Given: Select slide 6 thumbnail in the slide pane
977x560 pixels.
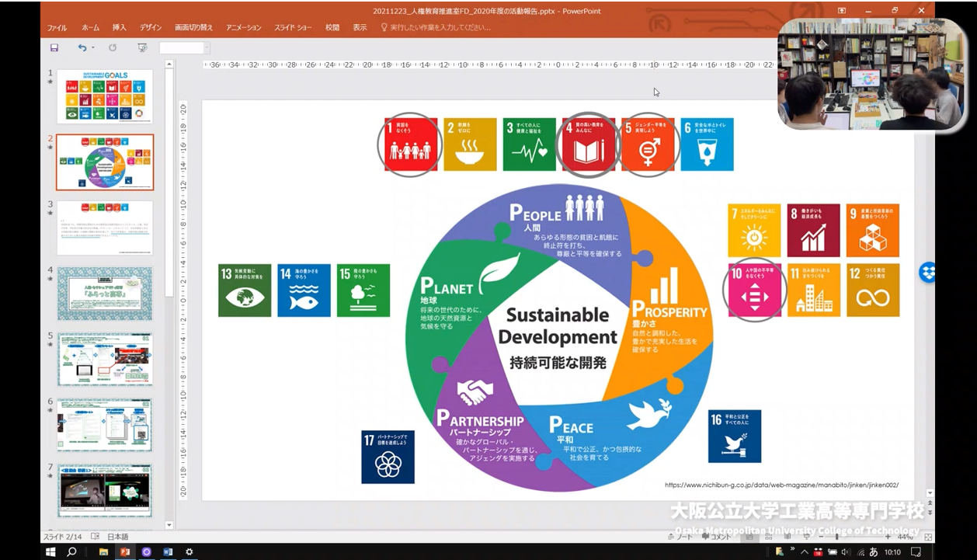Looking at the screenshot, I should pyautogui.click(x=105, y=426).
